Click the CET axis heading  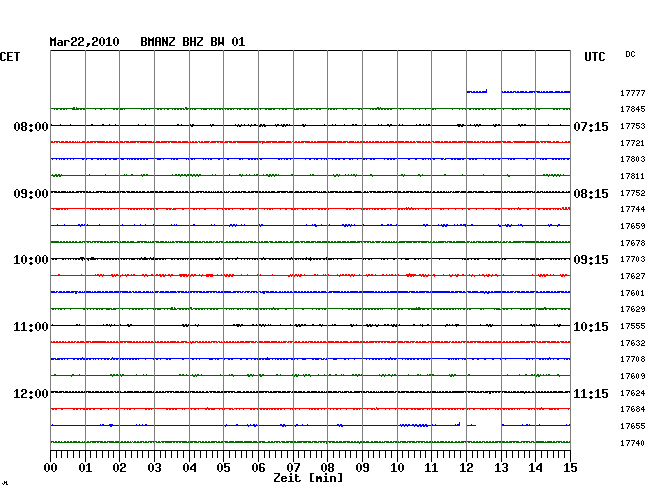tap(10, 57)
